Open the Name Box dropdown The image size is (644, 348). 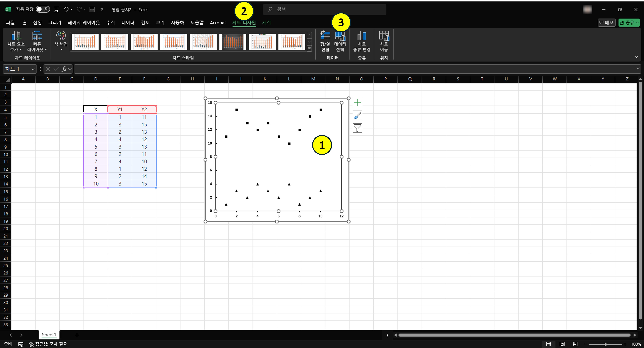33,69
